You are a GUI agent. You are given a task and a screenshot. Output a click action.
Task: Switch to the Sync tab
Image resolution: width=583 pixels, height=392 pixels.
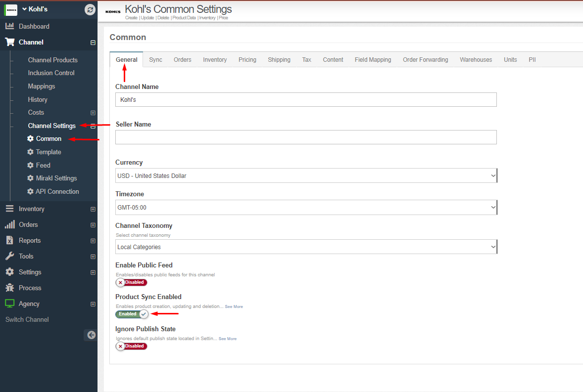click(155, 60)
